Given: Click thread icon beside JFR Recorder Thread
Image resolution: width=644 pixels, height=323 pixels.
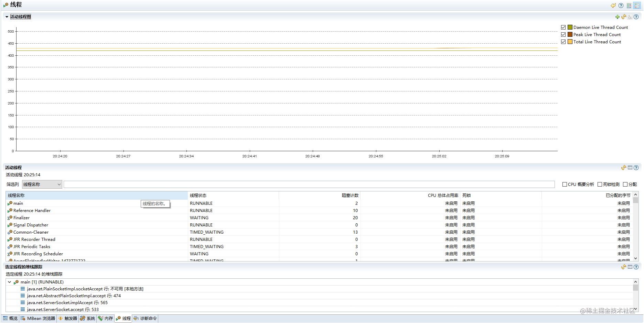Looking at the screenshot, I should point(10,240).
